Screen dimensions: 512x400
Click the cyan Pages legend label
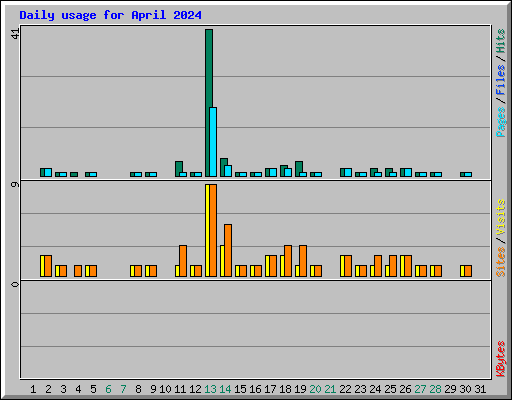tap(500, 122)
